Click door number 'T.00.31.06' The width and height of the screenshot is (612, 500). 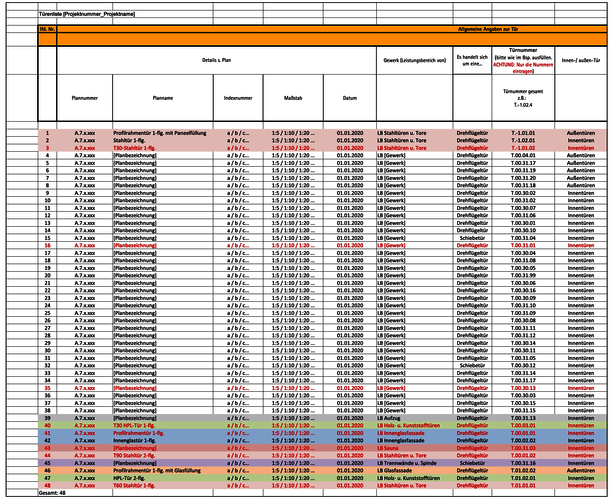pyautogui.click(x=523, y=215)
